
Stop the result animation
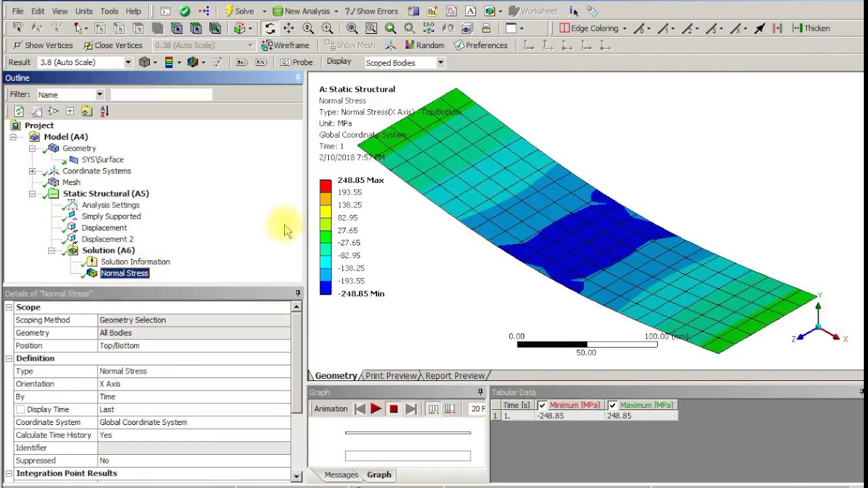pyautogui.click(x=393, y=409)
